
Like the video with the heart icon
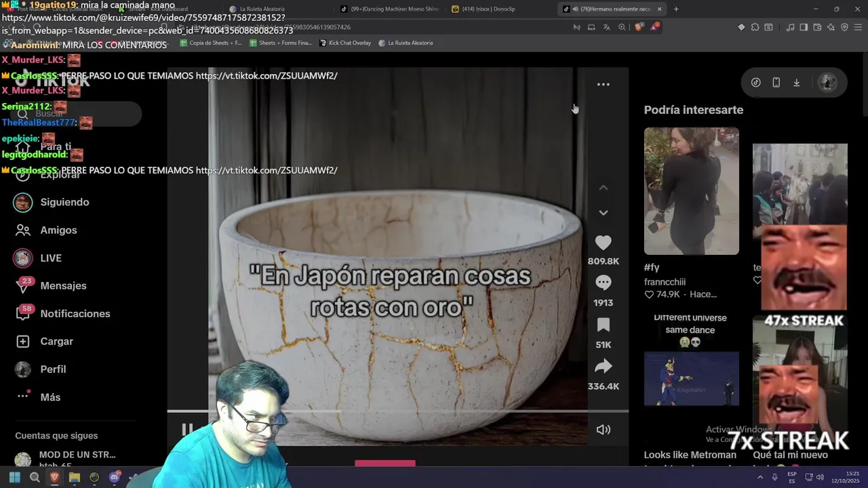pyautogui.click(x=603, y=243)
